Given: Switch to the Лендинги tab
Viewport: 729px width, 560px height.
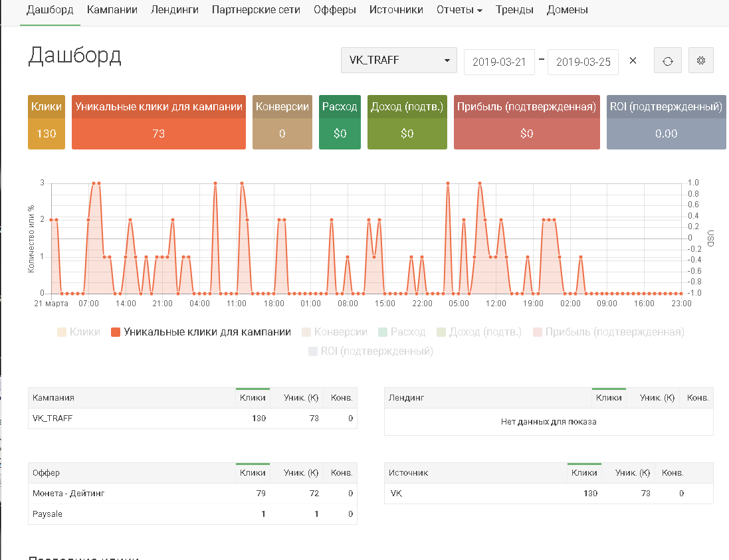Looking at the screenshot, I should click(174, 10).
